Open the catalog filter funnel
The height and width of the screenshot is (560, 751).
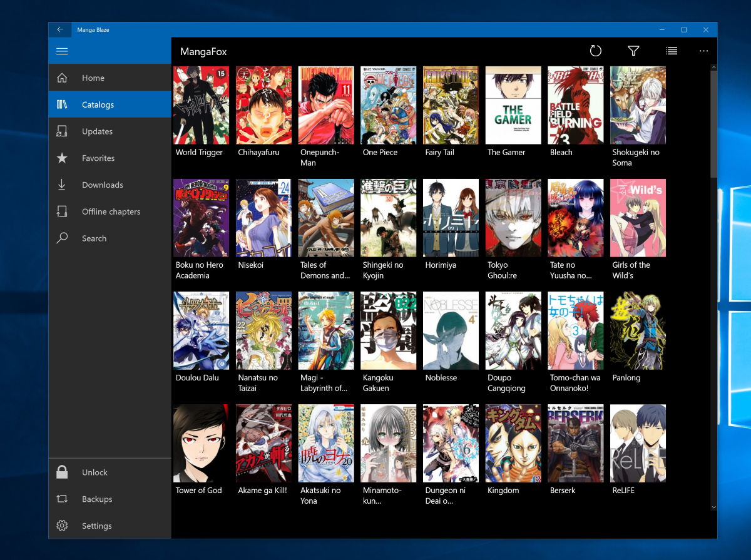(633, 51)
